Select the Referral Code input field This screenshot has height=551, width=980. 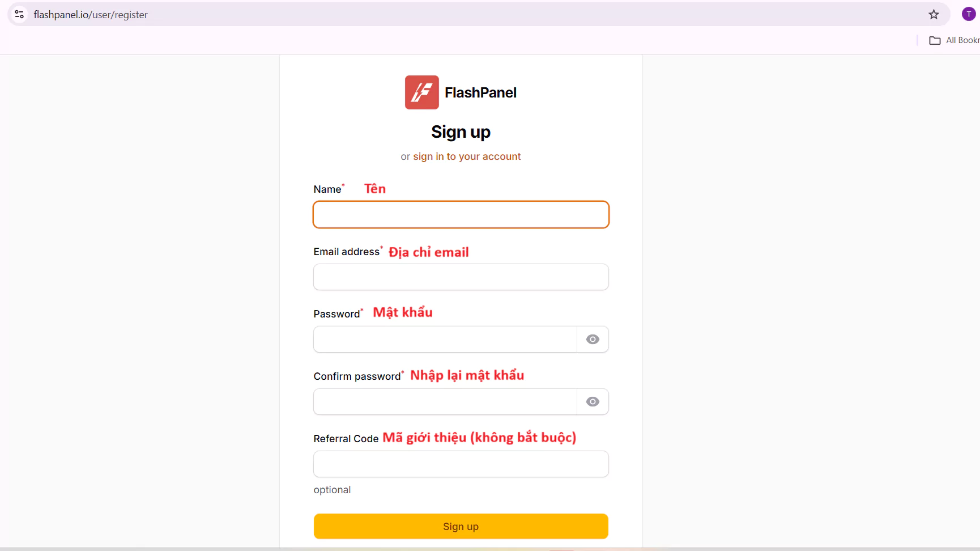point(461,464)
